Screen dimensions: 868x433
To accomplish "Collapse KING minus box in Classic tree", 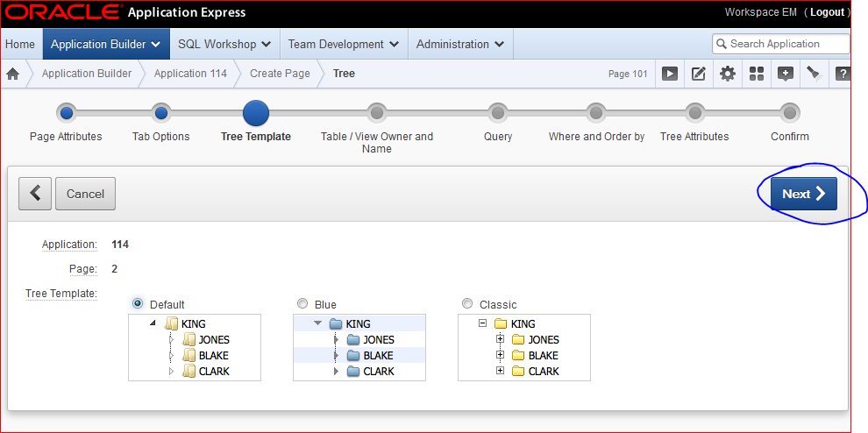I will point(483,324).
